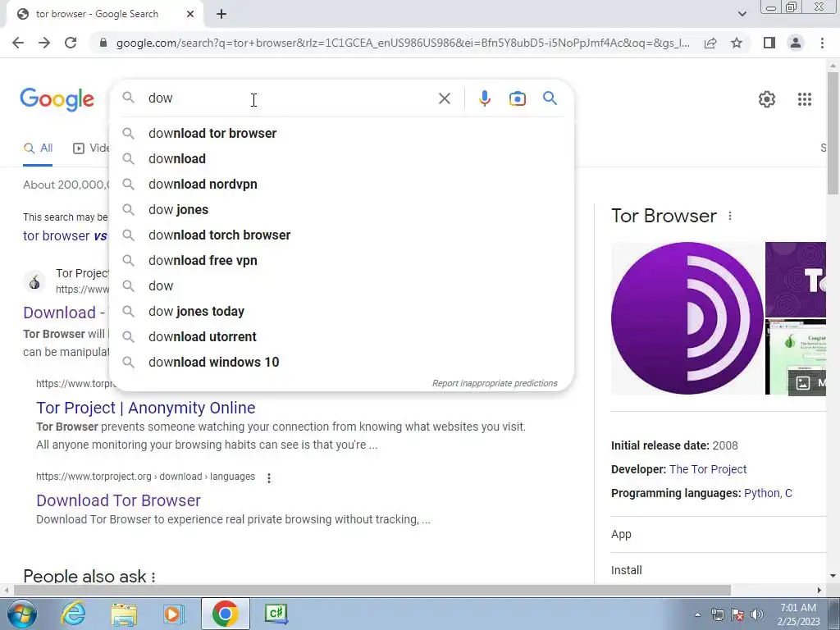Open Windows Explorer folder from taskbar
The image size is (840, 630).
124,614
